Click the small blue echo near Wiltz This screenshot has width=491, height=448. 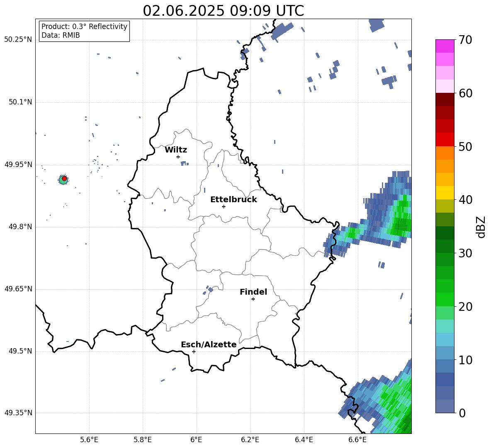pyautogui.click(x=184, y=163)
